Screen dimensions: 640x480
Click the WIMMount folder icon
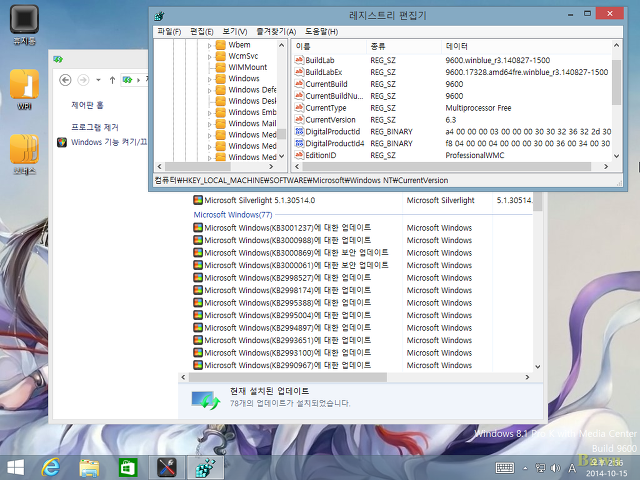220,67
